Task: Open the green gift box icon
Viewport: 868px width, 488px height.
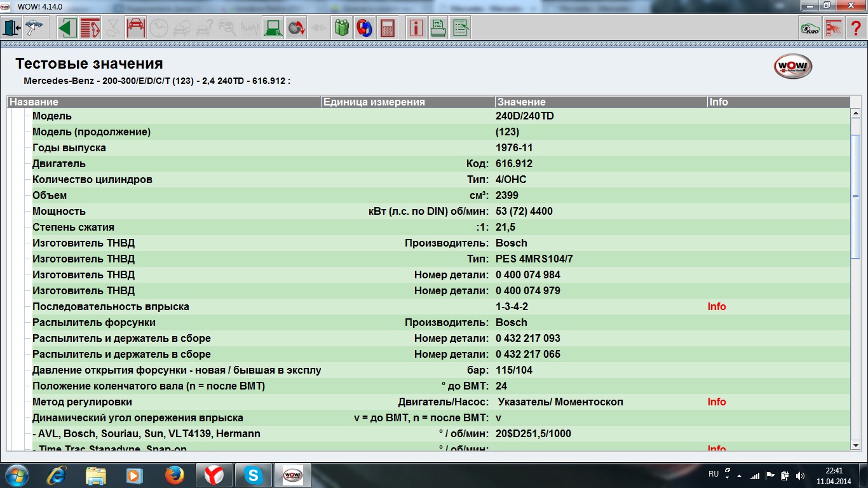Action: pos(342,28)
